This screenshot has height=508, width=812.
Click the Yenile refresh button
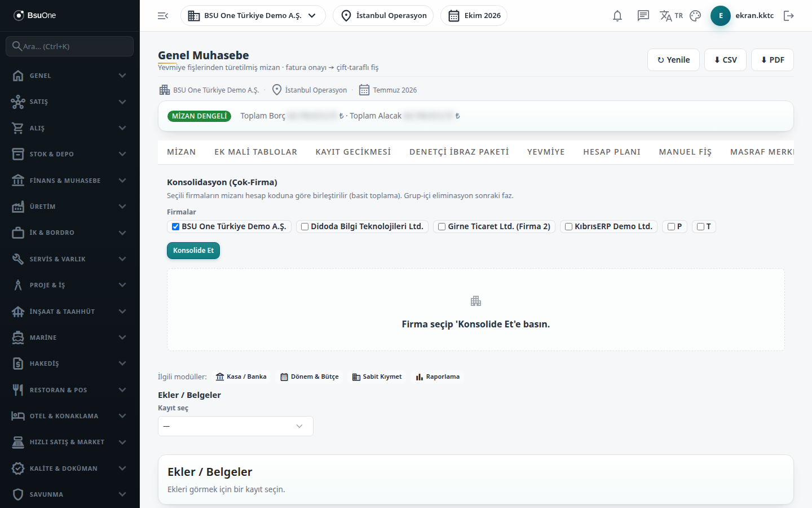(673, 60)
